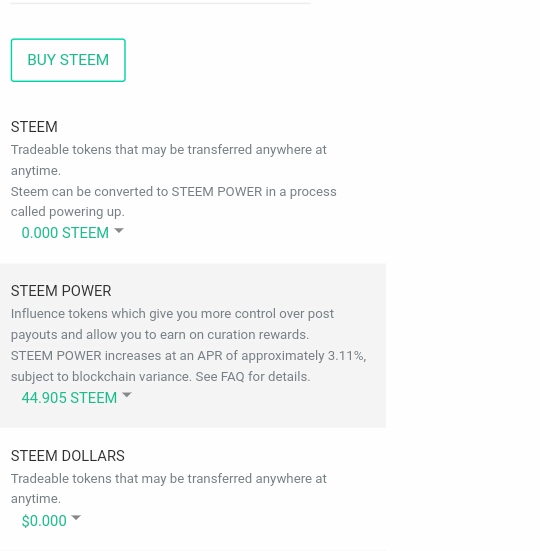This screenshot has height=551, width=540.
Task: Click the caret arrow next to 44.905 STEEM
Action: click(127, 395)
